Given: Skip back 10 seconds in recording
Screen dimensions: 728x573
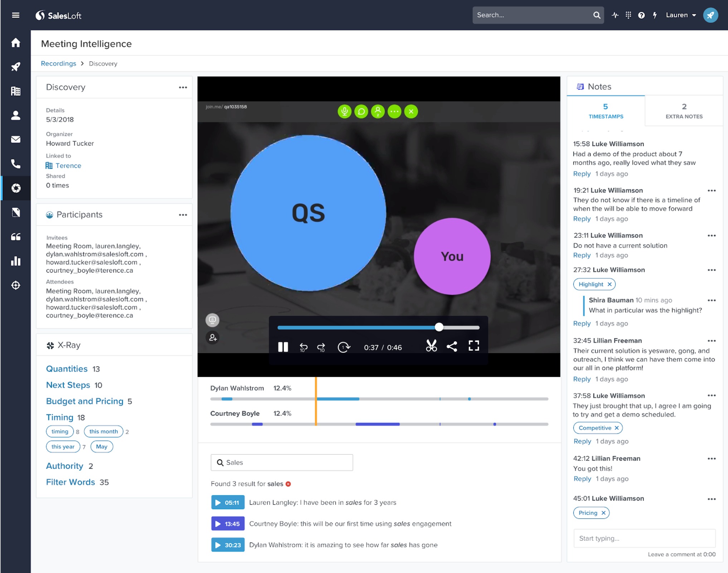Looking at the screenshot, I should pyautogui.click(x=303, y=347).
